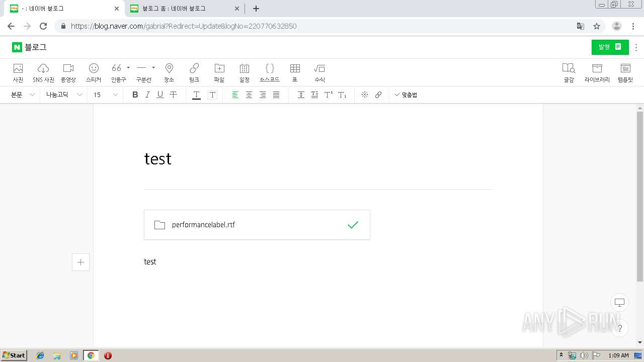The height and width of the screenshot is (362, 644).
Task: Attach a file with the 파일 tool
Action: 219,72
